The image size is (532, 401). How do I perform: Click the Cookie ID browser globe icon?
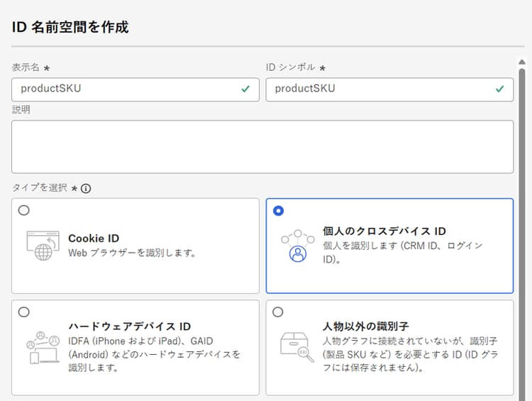click(43, 246)
